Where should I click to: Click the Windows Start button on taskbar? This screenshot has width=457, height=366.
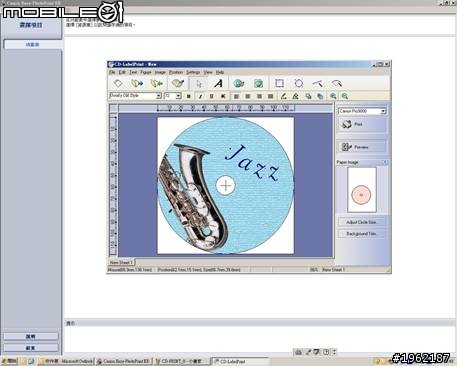click(9, 361)
